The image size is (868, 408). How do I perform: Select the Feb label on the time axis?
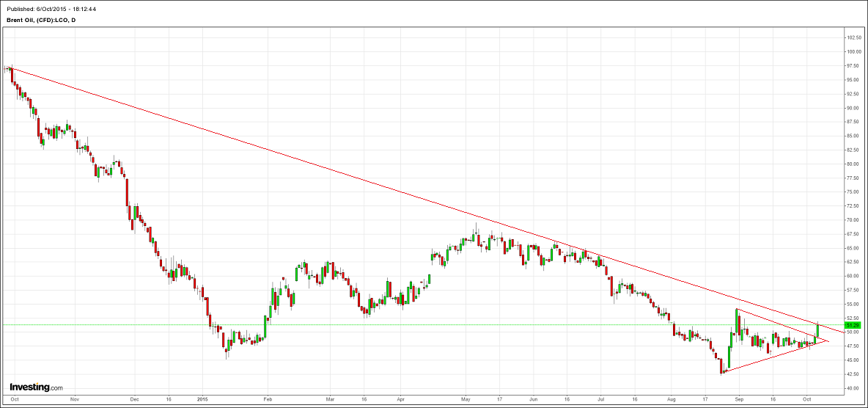click(268, 401)
